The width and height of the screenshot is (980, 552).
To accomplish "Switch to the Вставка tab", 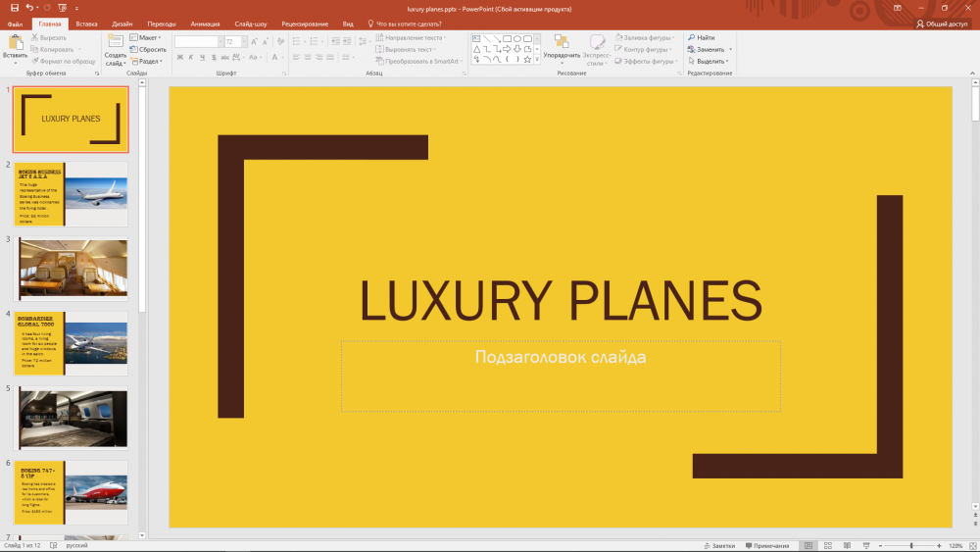I will tap(86, 24).
